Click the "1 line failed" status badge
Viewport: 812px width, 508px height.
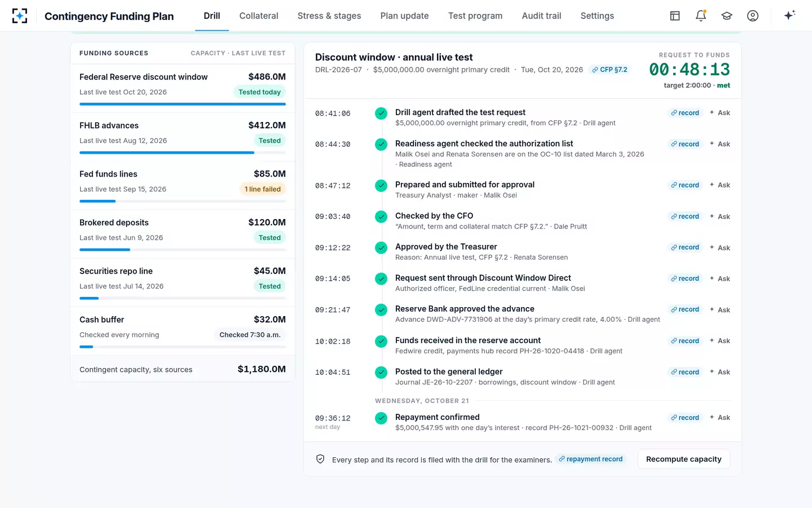[x=263, y=189]
